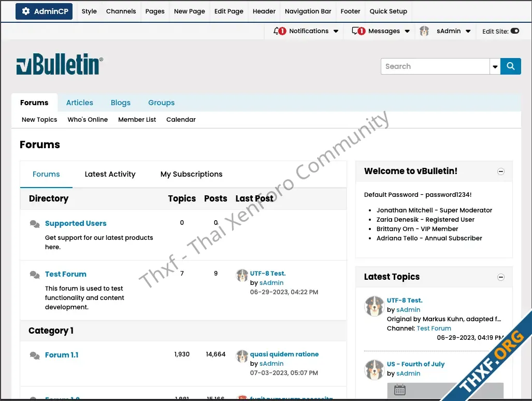Viewport: 532px width, 401px height.
Task: Open the New Topics sub-navigation link
Action: (39, 119)
